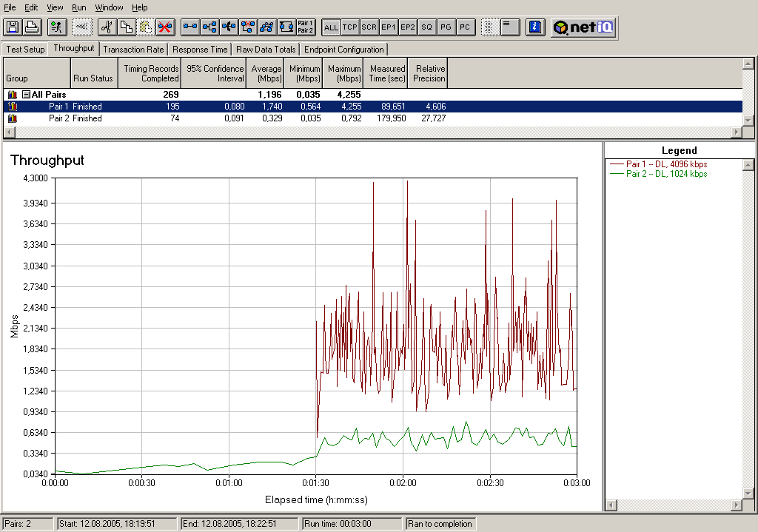Click the Relative Precision column header
Viewport: 758px width, 532px height.
click(428, 73)
